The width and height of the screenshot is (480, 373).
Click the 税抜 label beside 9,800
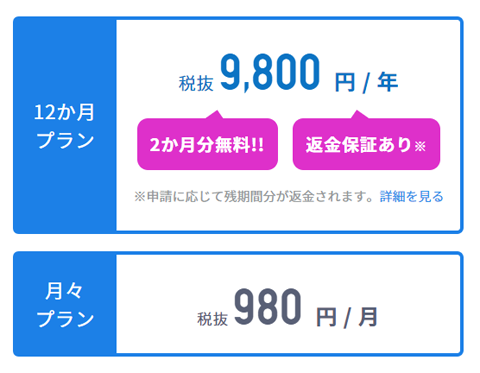196,83
